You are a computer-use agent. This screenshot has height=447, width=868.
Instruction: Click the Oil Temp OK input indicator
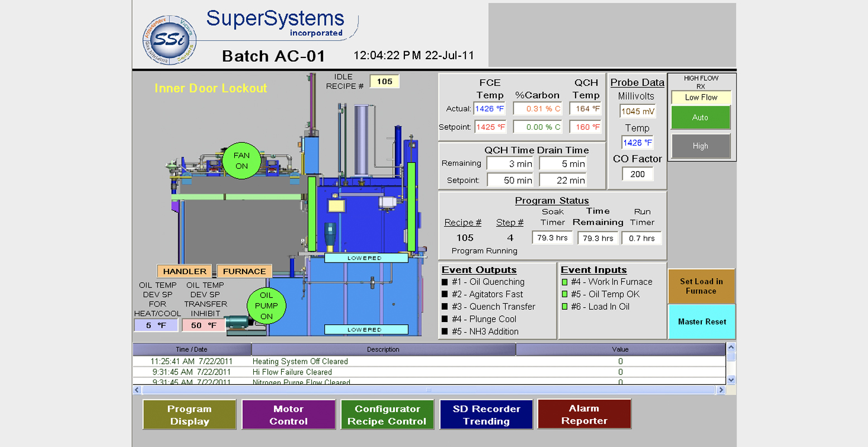click(x=565, y=294)
